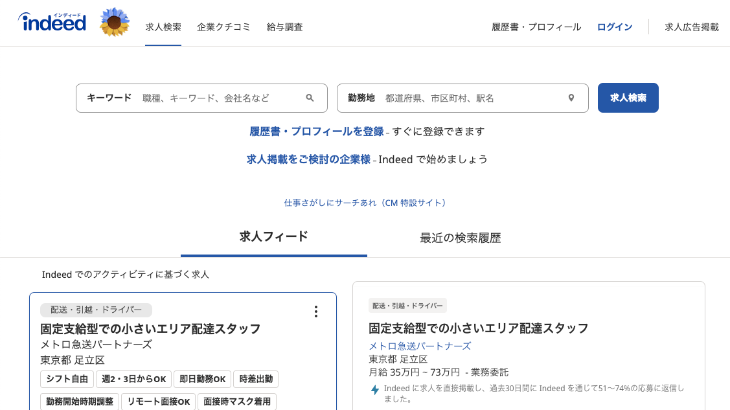Image resolution: width=730 pixels, height=410 pixels.
Task: Open left card job title 固定支給型での小さいエリア配達スタッフ
Action: (x=150, y=329)
